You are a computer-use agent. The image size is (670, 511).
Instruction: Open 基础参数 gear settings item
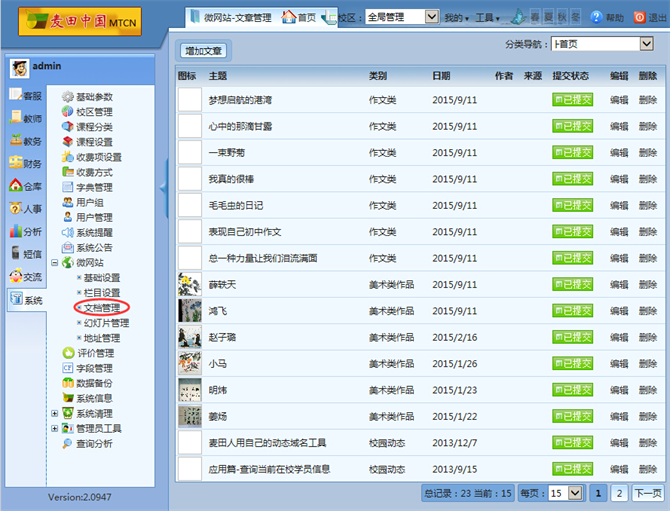coord(87,97)
